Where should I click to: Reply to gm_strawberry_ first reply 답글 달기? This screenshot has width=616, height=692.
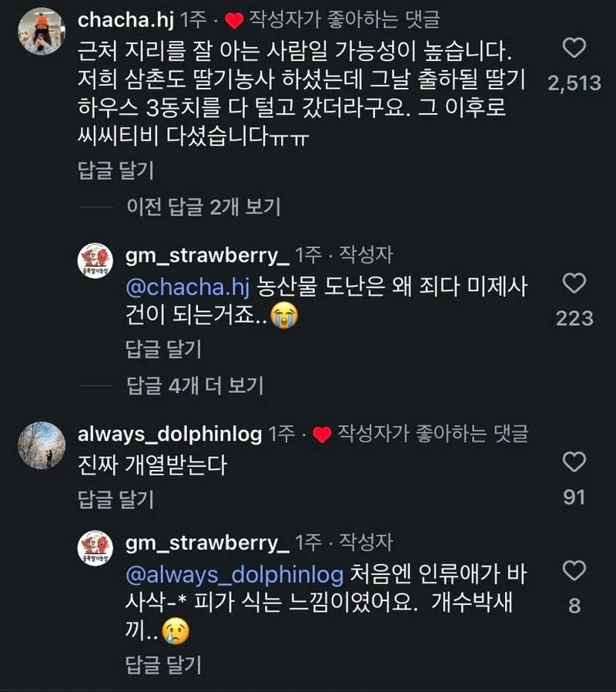[x=163, y=349]
